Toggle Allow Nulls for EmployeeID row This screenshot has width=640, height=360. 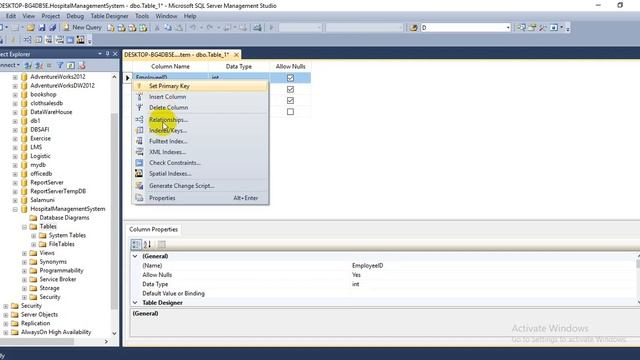tap(290, 78)
